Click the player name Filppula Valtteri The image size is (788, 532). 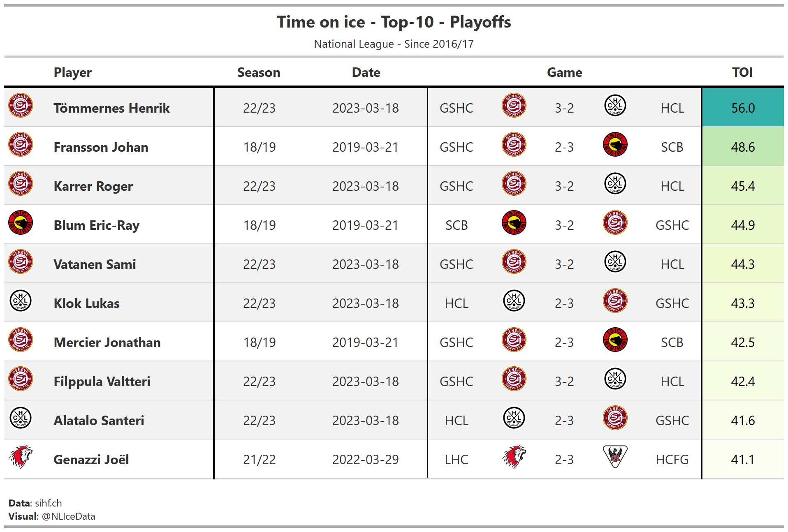pyautogui.click(x=102, y=382)
